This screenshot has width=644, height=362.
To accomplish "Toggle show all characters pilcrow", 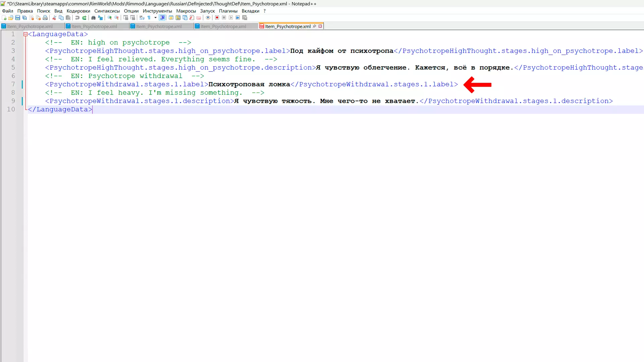I will click(149, 18).
